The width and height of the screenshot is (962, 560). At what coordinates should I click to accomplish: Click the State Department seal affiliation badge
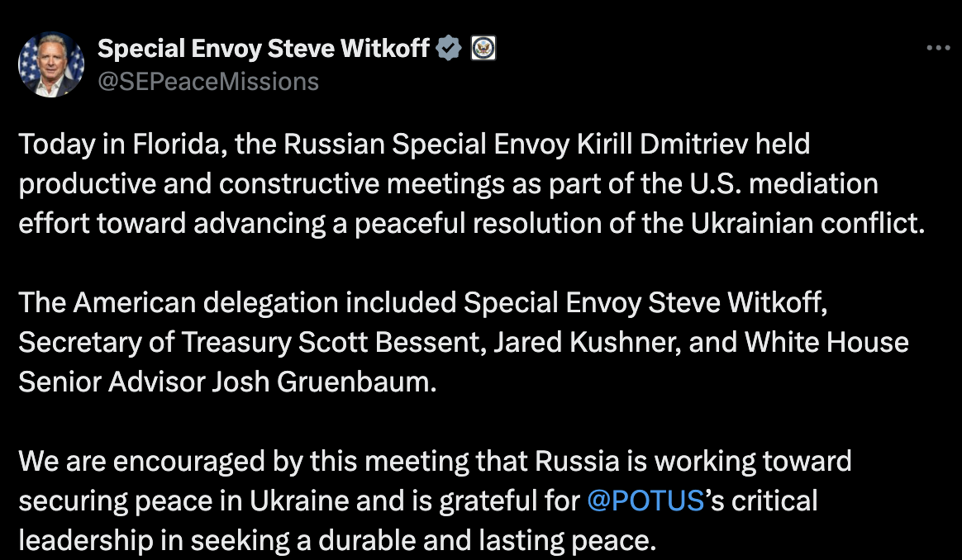[x=483, y=48]
